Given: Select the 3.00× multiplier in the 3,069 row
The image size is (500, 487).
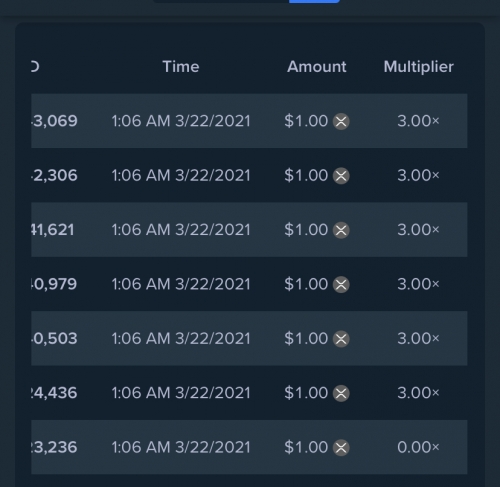Looking at the screenshot, I should (x=418, y=121).
